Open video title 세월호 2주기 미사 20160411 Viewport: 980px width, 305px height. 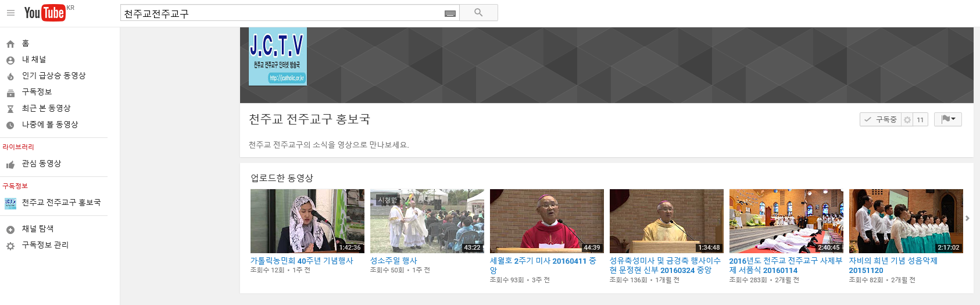coord(543,265)
